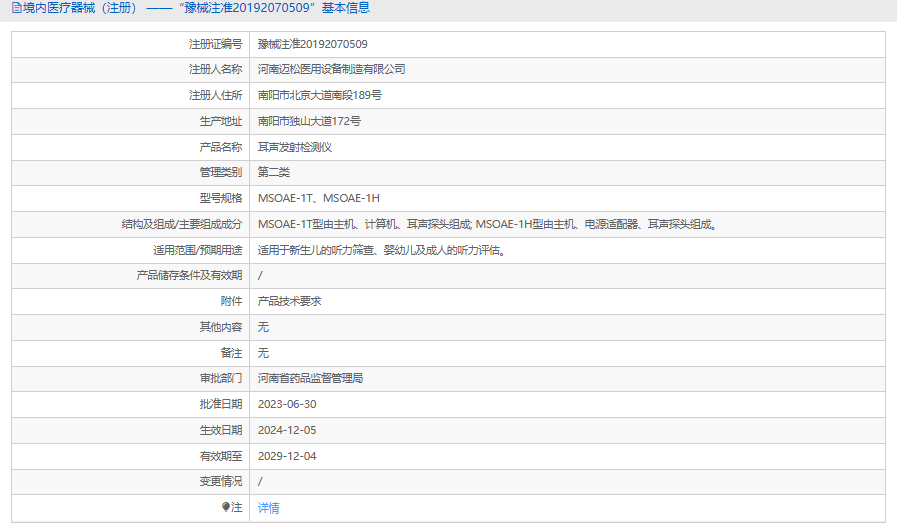Click the 适用范围/预期用途 label
The image size is (897, 529).
coord(198,250)
